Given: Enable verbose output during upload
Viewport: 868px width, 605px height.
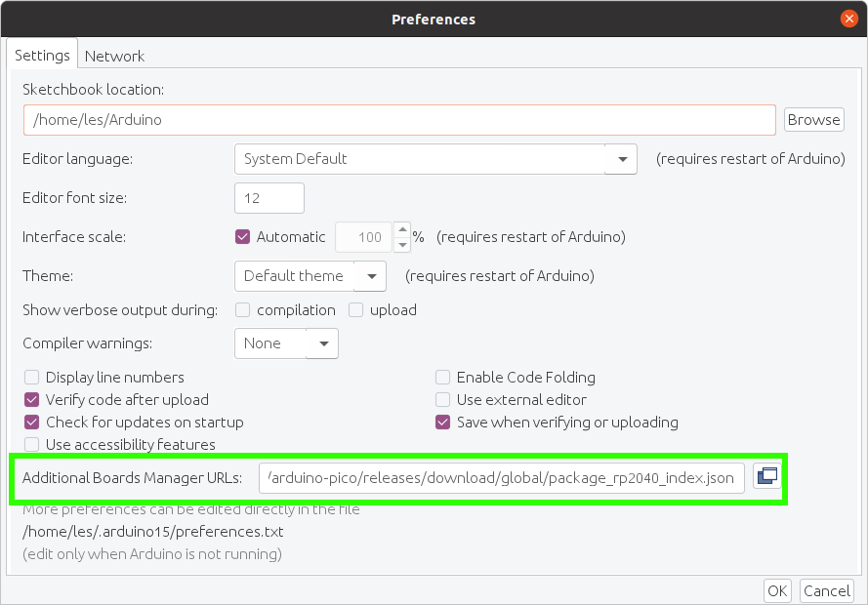Looking at the screenshot, I should (x=355, y=310).
